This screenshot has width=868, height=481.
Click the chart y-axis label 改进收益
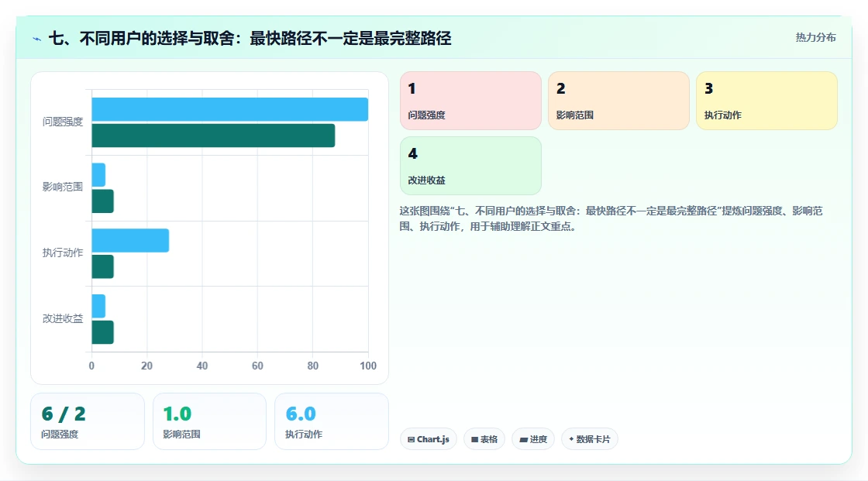(63, 319)
